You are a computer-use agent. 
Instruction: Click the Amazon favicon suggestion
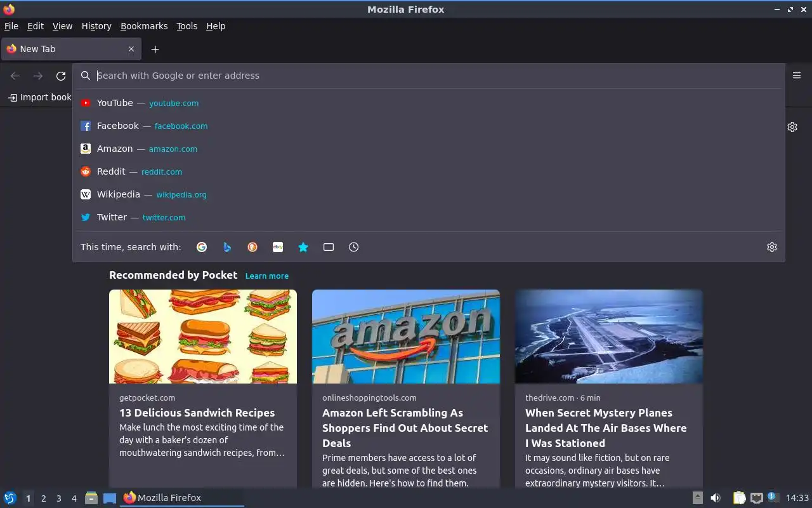(x=86, y=149)
